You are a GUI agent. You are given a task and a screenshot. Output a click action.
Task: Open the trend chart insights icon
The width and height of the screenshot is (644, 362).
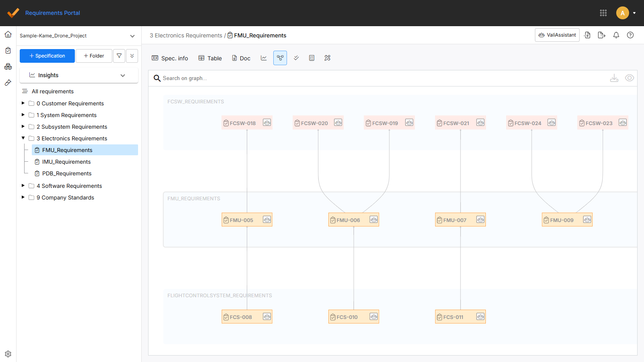point(264,58)
